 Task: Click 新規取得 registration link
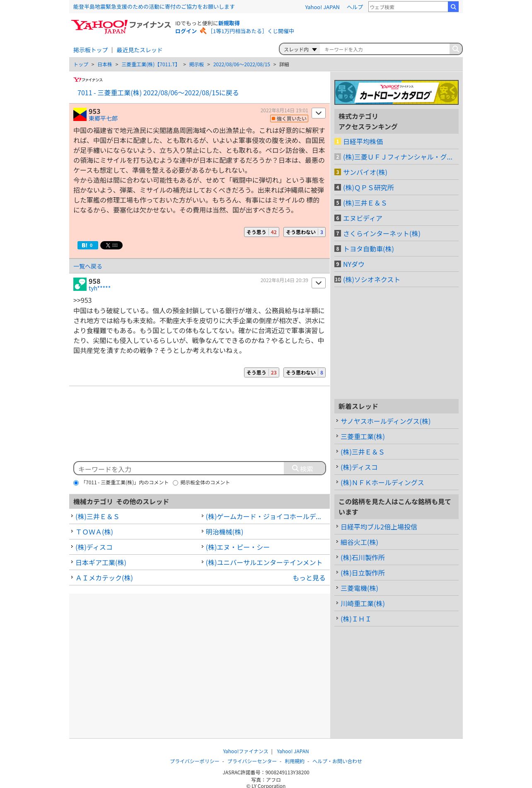(229, 23)
